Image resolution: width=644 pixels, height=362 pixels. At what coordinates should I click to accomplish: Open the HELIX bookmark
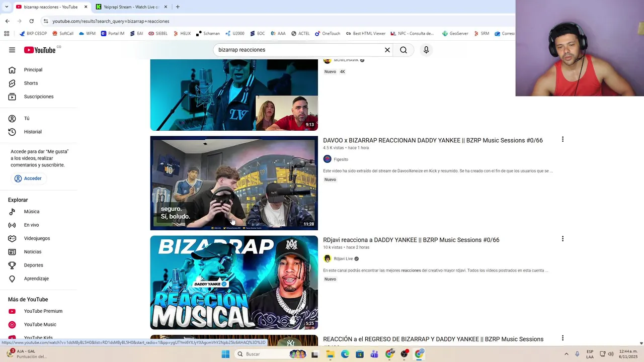tap(182, 34)
